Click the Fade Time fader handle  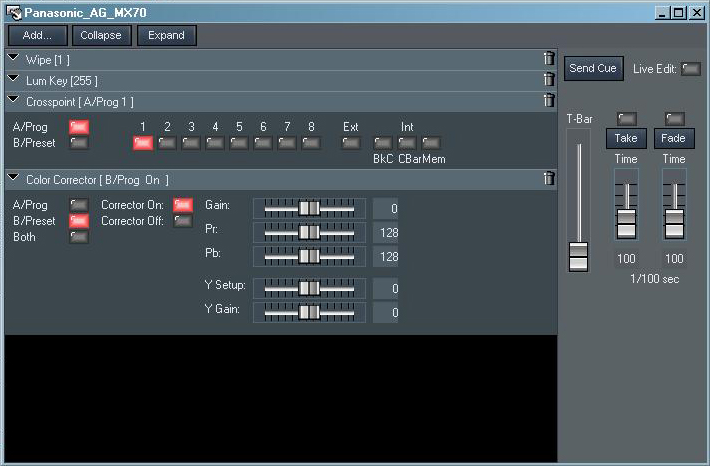point(674,224)
